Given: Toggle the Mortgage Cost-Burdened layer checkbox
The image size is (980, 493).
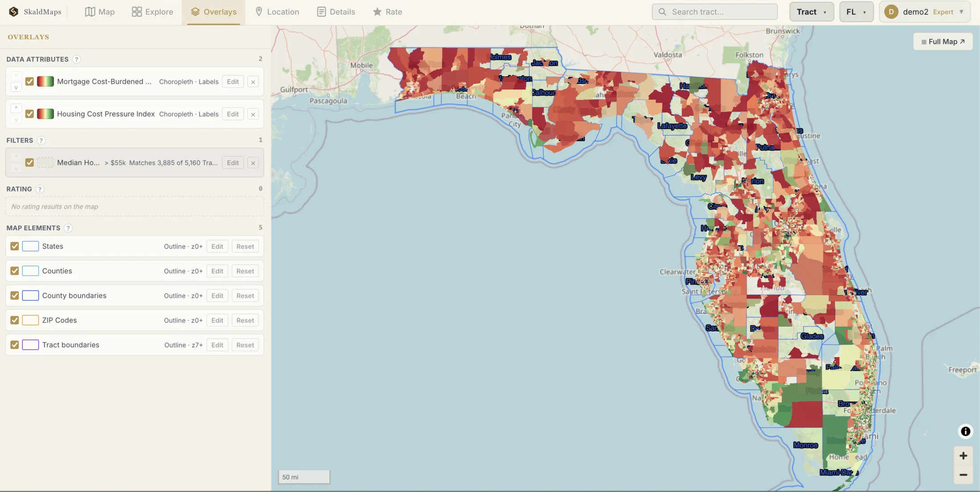Looking at the screenshot, I should pyautogui.click(x=29, y=81).
